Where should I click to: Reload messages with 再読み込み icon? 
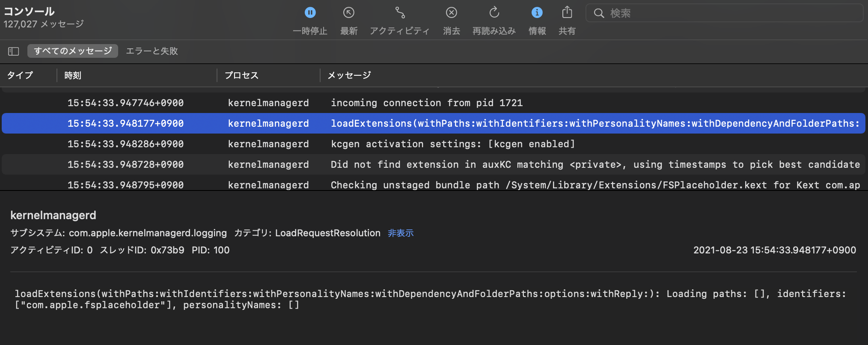click(494, 13)
